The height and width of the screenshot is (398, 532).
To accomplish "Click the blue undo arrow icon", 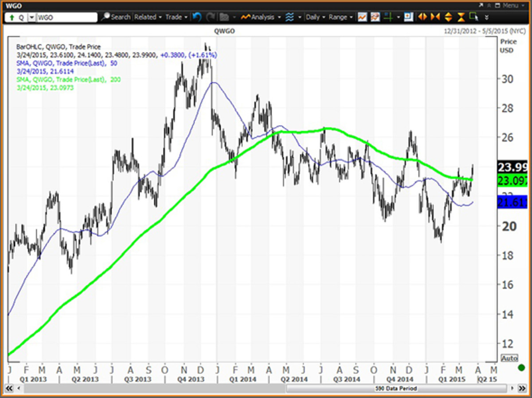I will click(197, 17).
